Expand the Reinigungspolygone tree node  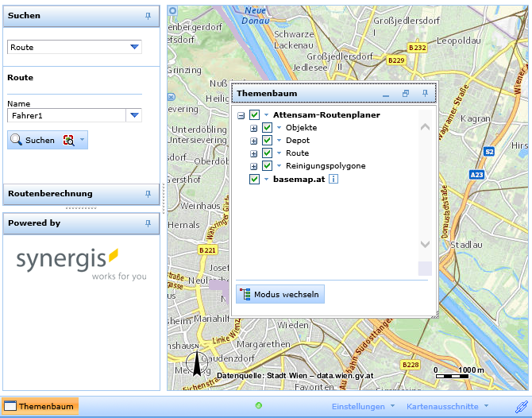(x=254, y=166)
